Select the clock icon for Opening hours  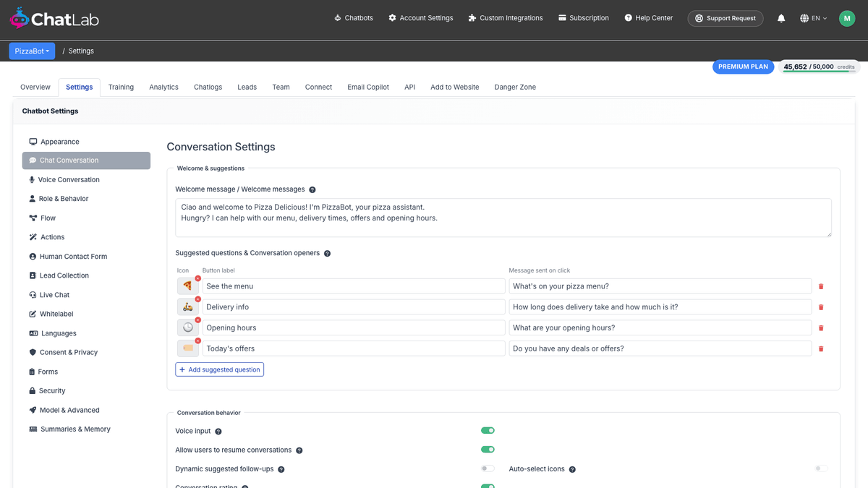tap(187, 328)
